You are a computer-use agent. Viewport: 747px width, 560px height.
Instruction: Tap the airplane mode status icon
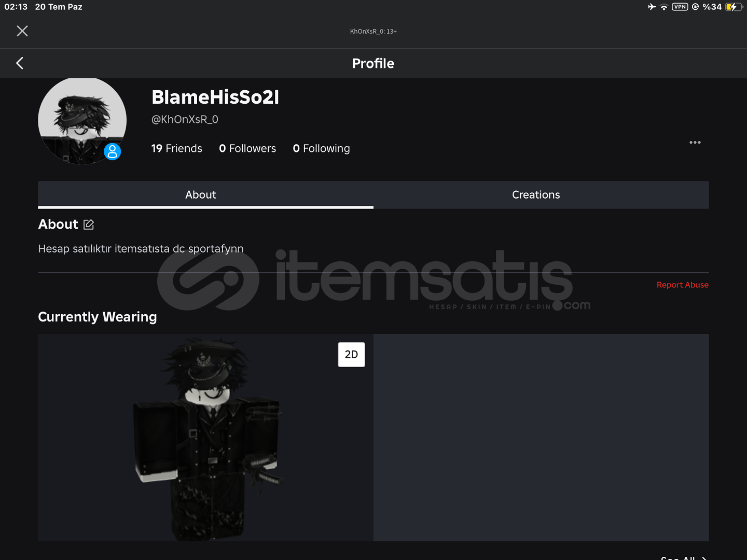(x=652, y=7)
